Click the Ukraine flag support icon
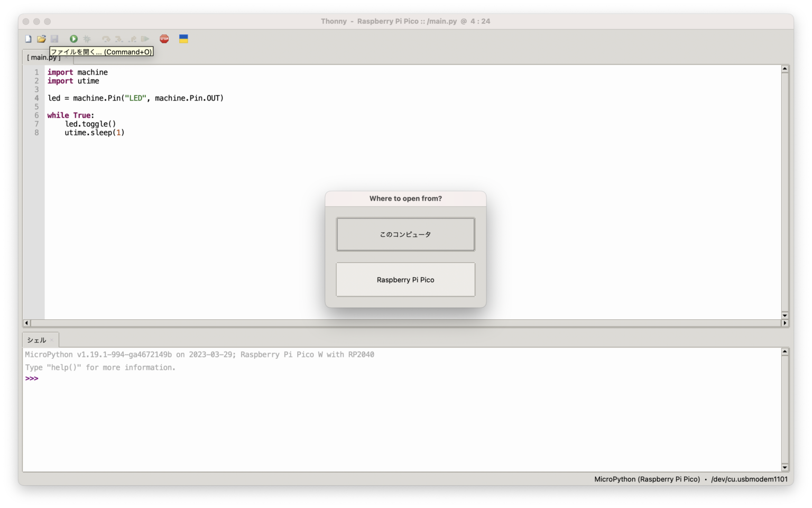Viewport: 812px width, 508px height. click(x=183, y=38)
